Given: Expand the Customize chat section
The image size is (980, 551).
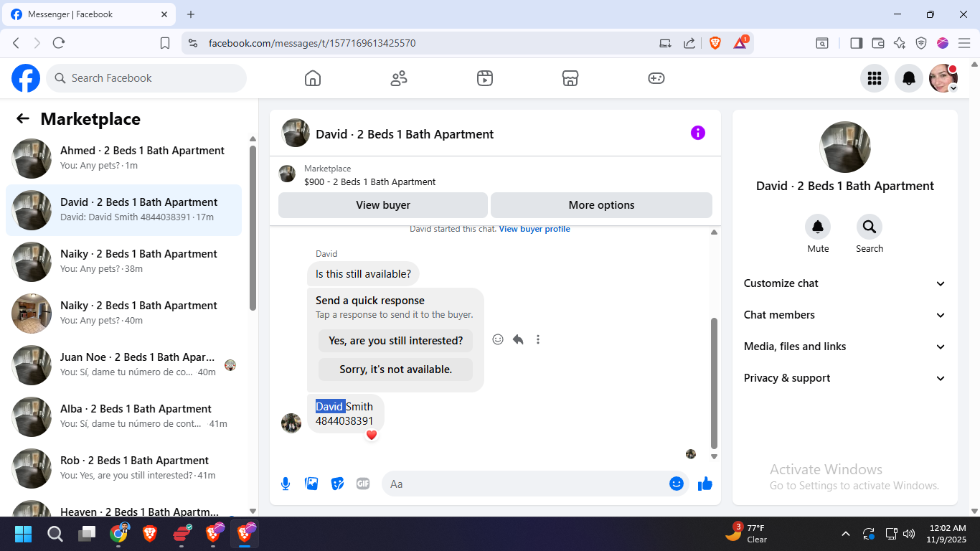Looking at the screenshot, I should (x=845, y=283).
